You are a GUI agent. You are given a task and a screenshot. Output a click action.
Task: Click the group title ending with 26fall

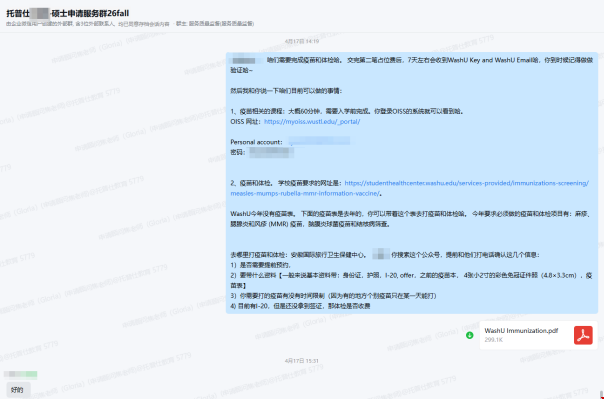[68, 13]
